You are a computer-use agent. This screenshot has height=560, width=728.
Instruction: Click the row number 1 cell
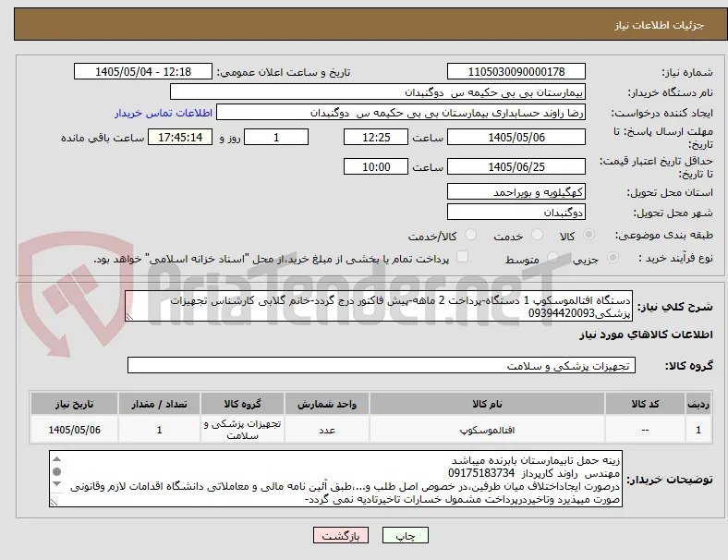(x=698, y=430)
